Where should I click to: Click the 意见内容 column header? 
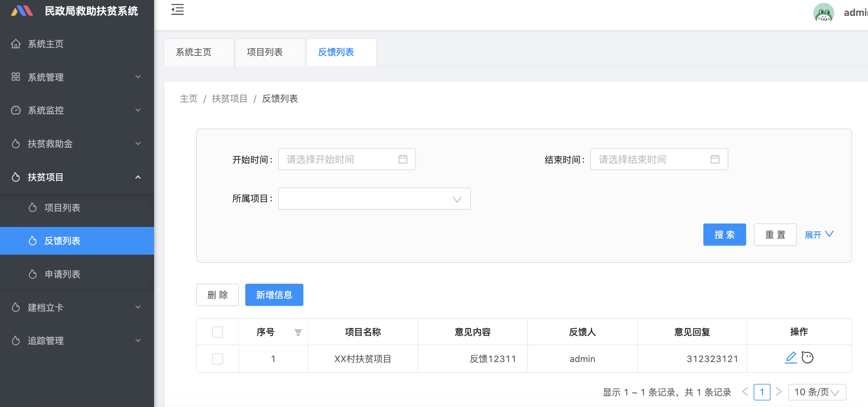click(472, 332)
